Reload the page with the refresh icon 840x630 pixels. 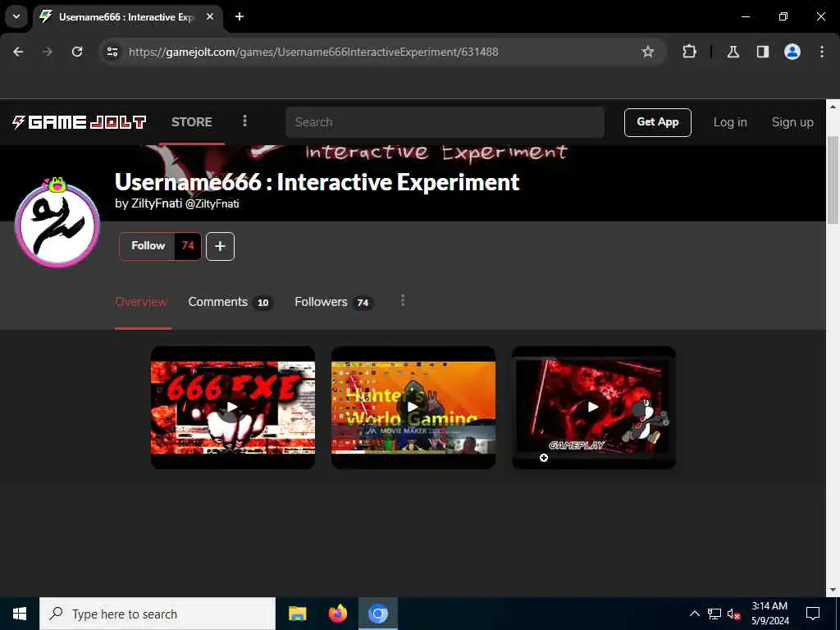tap(77, 52)
